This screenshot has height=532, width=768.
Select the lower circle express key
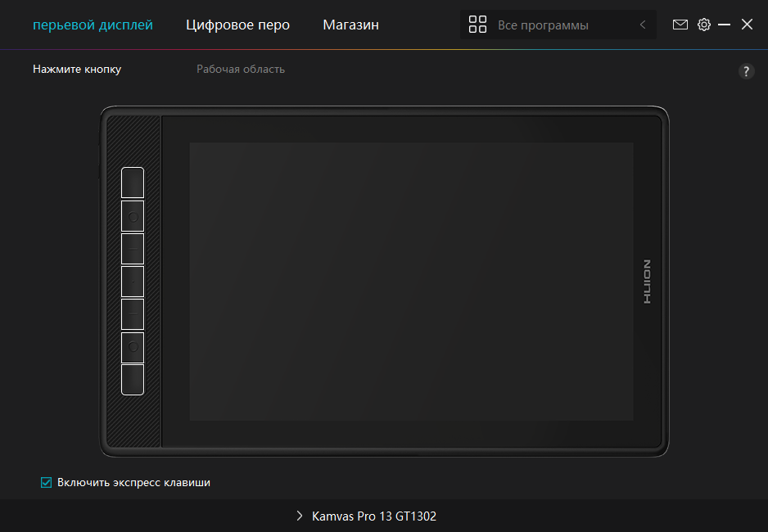coord(133,347)
